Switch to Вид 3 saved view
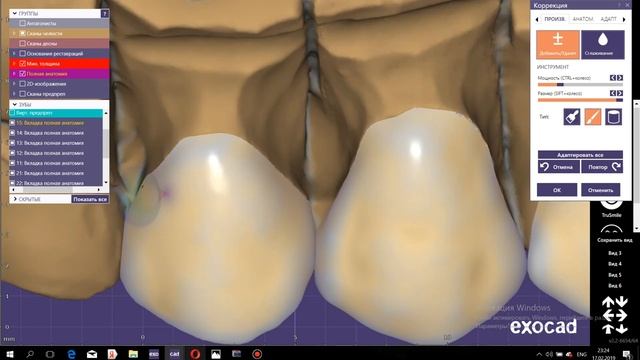Screen dimensions: 640x360 pyautogui.click(x=614, y=253)
